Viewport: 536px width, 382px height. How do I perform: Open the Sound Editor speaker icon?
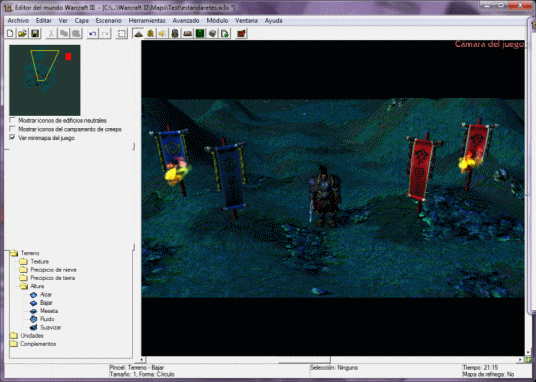coord(163,33)
